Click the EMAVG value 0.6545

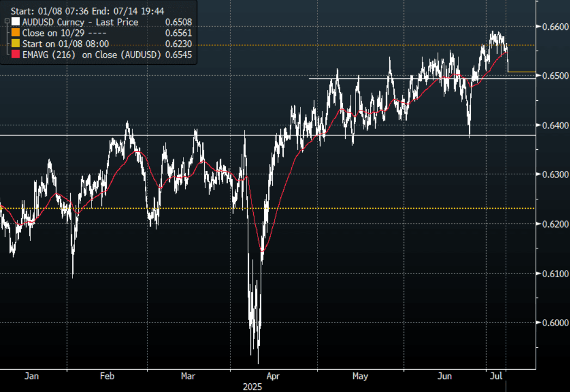(x=179, y=55)
